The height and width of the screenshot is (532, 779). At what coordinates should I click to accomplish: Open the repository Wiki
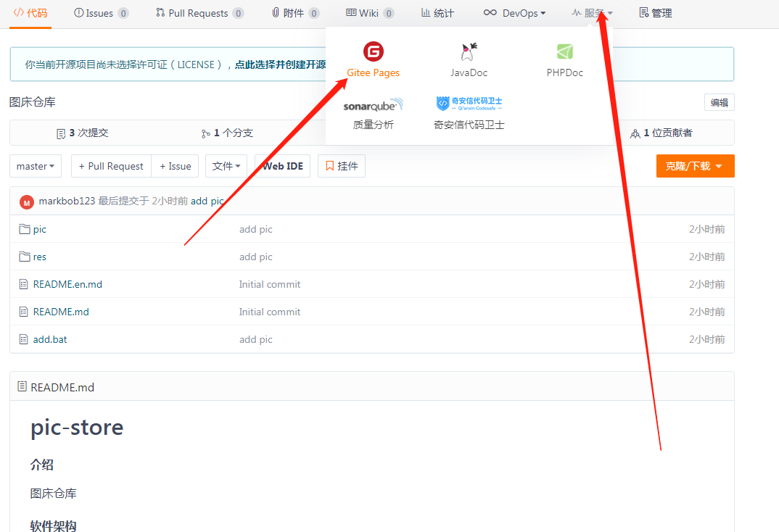pos(368,12)
